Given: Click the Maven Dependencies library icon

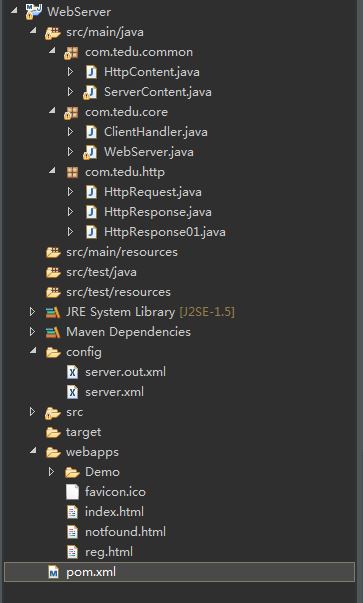Looking at the screenshot, I should (53, 332).
